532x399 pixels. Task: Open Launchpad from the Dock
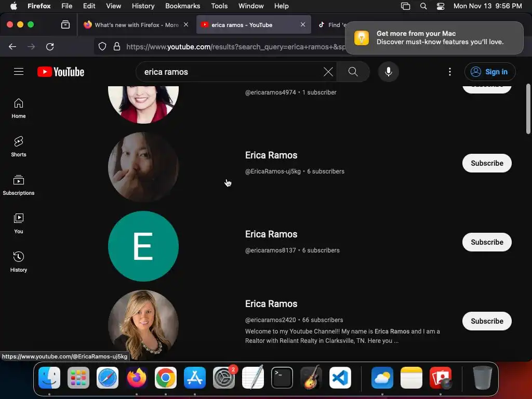(78, 378)
